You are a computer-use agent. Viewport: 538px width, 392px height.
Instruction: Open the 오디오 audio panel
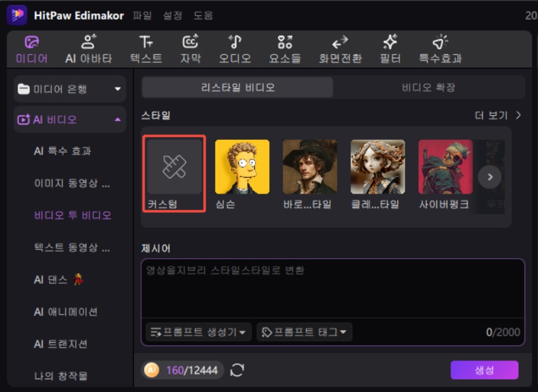[235, 48]
